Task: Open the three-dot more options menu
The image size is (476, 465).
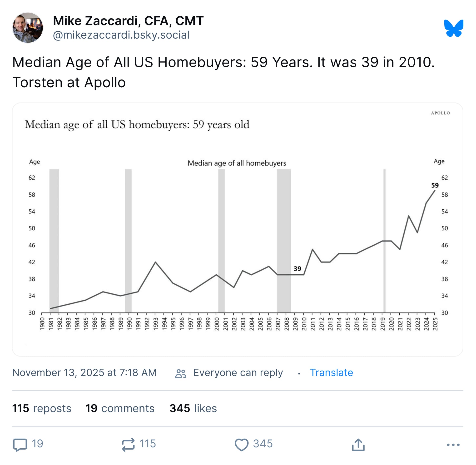Action: 453,445
